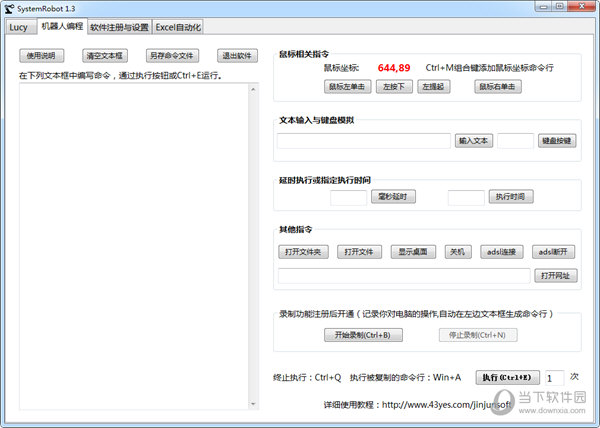Start recording with 开始录制(Ctrl+B)
The height and width of the screenshot is (428, 600).
click(363, 335)
